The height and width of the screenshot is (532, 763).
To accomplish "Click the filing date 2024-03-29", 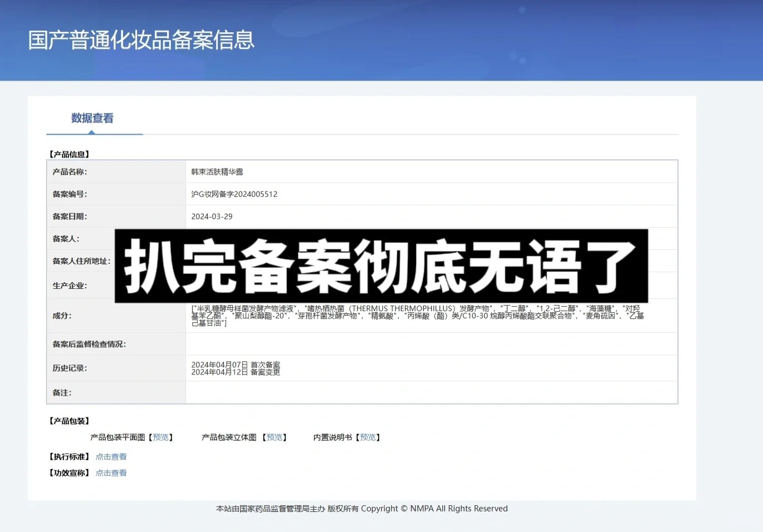I will [212, 216].
